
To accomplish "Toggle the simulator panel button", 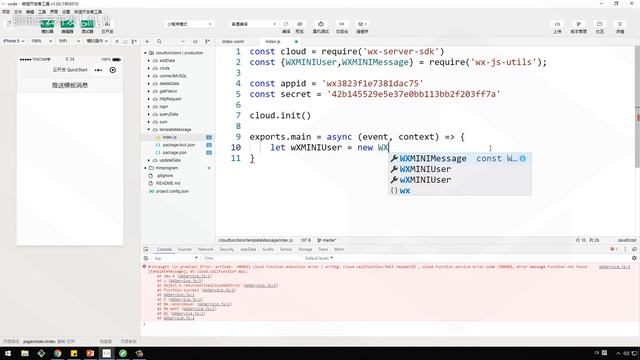I will coord(47,24).
